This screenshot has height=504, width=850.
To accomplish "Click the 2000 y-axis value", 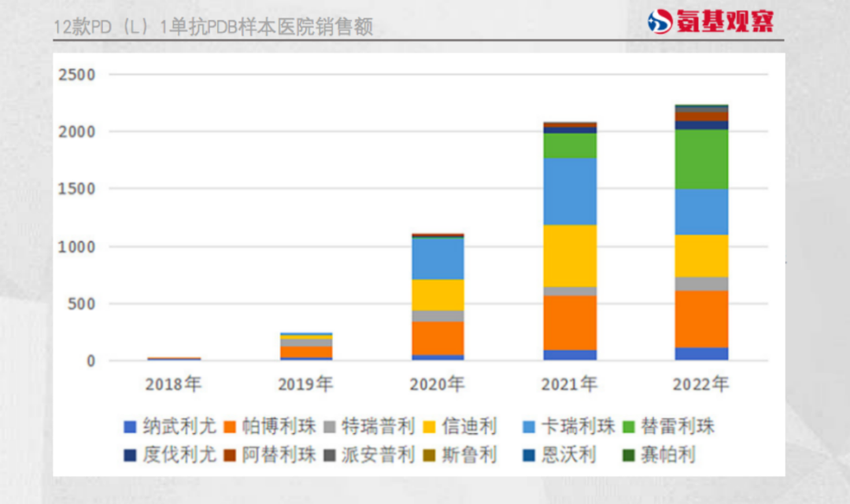I will (77, 131).
